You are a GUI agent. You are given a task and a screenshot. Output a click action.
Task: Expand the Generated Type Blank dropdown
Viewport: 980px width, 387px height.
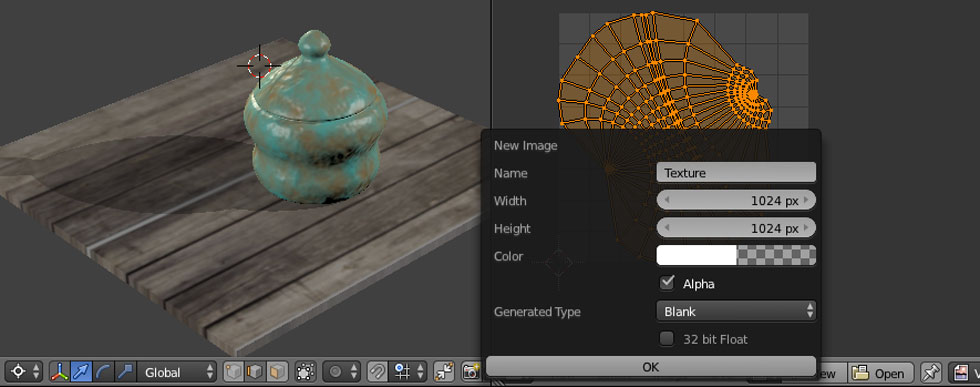pyautogui.click(x=736, y=311)
